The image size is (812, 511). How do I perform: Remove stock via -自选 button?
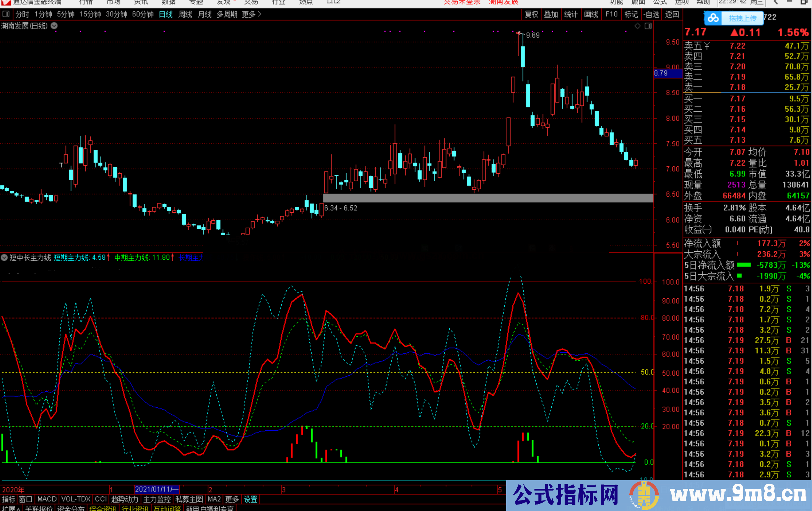(651, 15)
